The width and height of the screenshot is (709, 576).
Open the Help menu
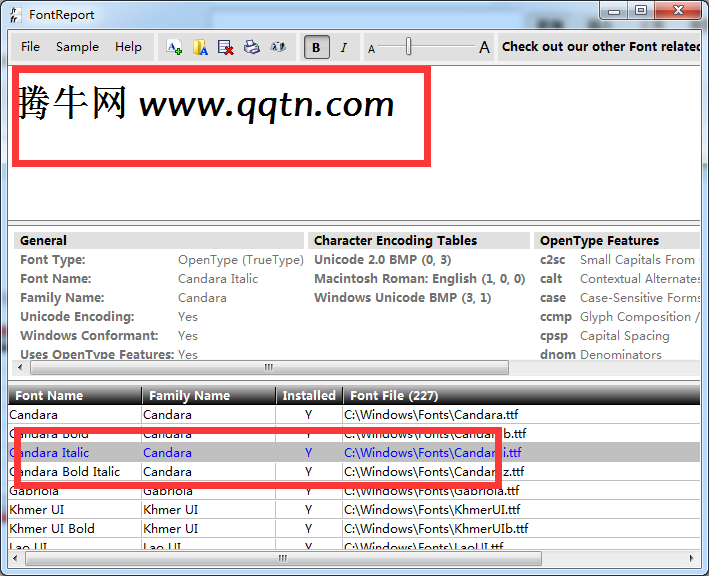tap(128, 47)
